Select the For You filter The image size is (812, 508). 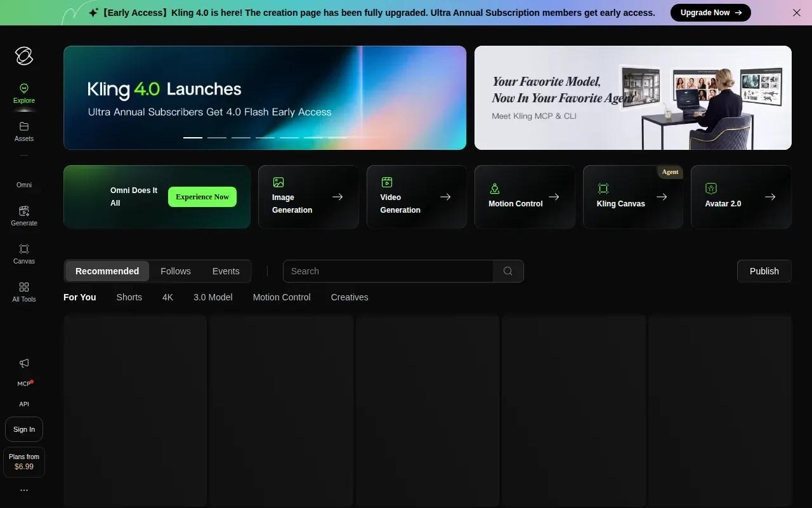[80, 297]
